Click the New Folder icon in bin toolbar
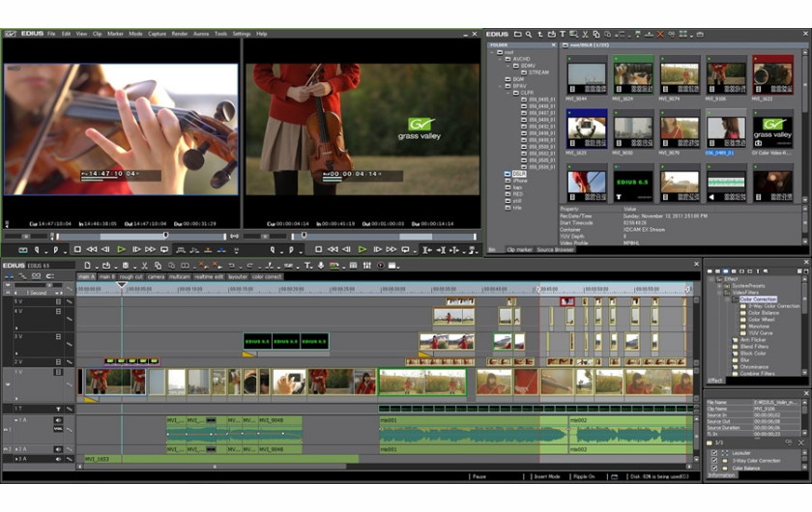812x512 pixels. (517, 34)
